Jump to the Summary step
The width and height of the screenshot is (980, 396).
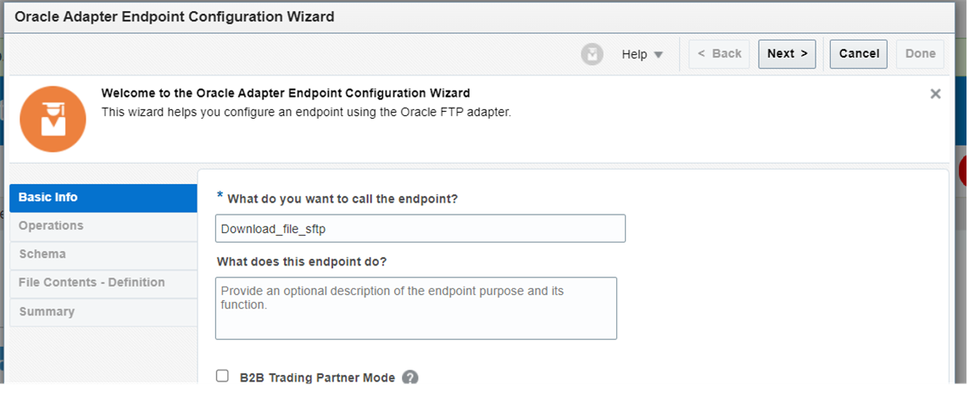tap(103, 312)
